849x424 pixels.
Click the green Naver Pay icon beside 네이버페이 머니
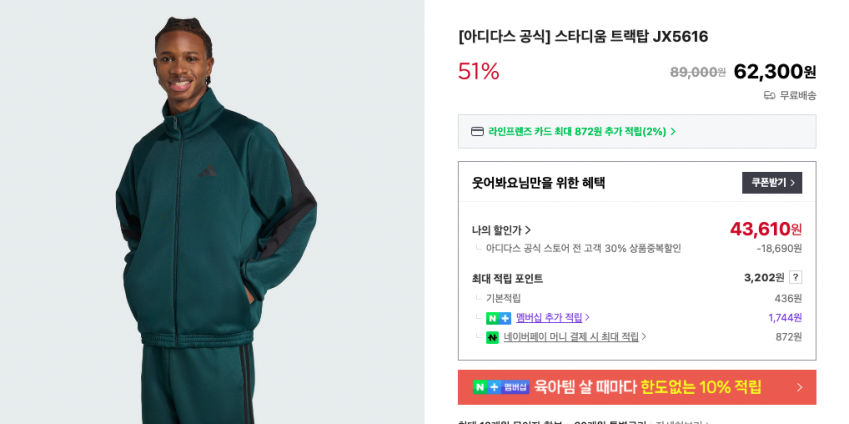coord(492,337)
